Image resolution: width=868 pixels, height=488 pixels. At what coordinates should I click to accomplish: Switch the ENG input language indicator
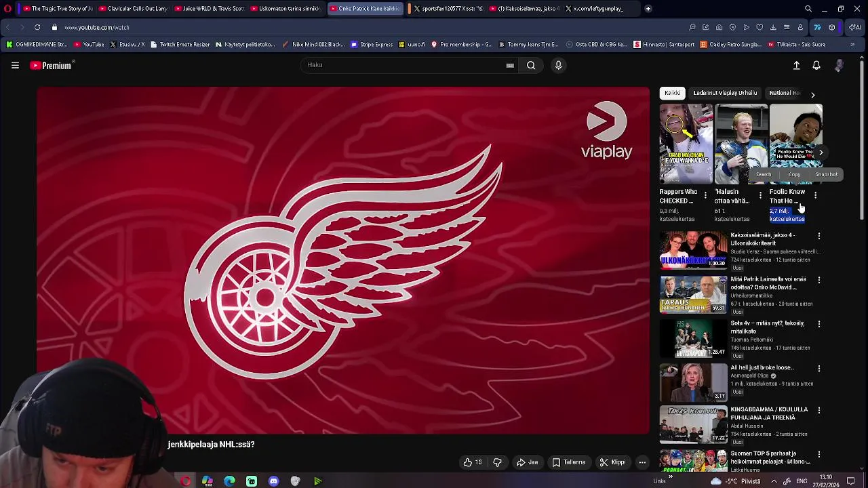(x=802, y=481)
